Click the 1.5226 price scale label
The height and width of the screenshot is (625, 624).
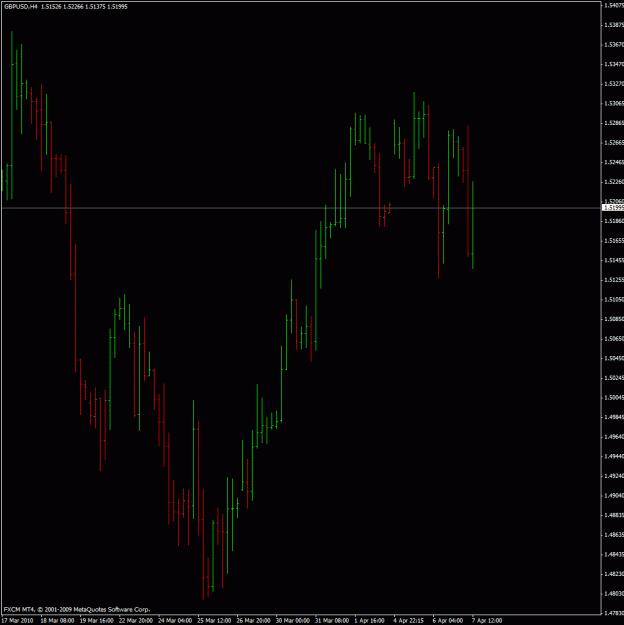(614, 182)
